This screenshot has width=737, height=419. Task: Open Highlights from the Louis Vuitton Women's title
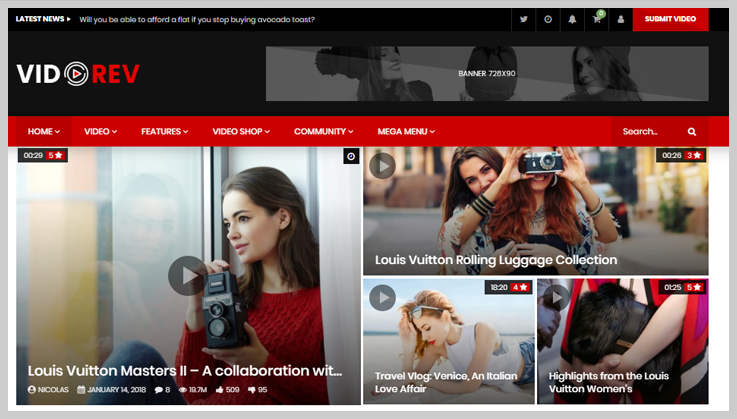(x=608, y=382)
